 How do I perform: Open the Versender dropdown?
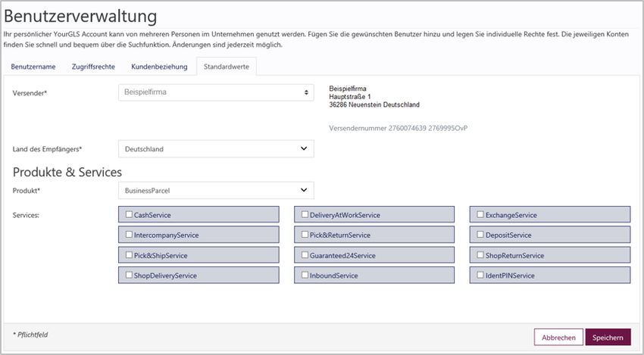[x=216, y=92]
